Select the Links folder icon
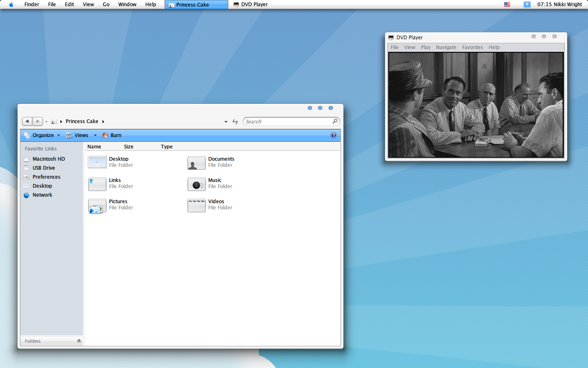 tap(97, 184)
